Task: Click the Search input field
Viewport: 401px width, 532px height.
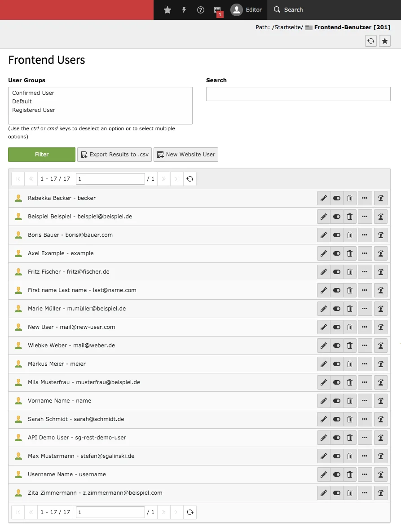Action: pos(298,94)
